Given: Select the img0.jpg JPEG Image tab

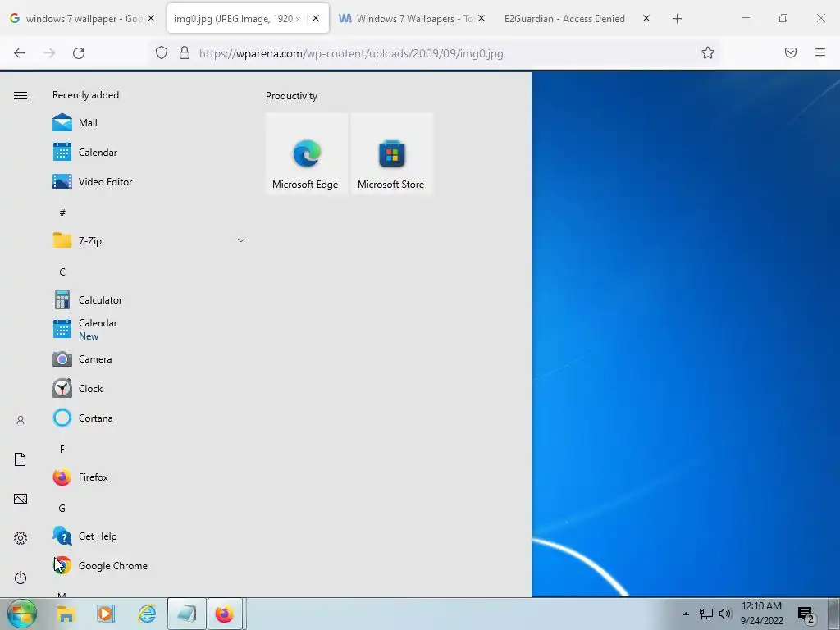Looking at the screenshot, I should (248, 19).
